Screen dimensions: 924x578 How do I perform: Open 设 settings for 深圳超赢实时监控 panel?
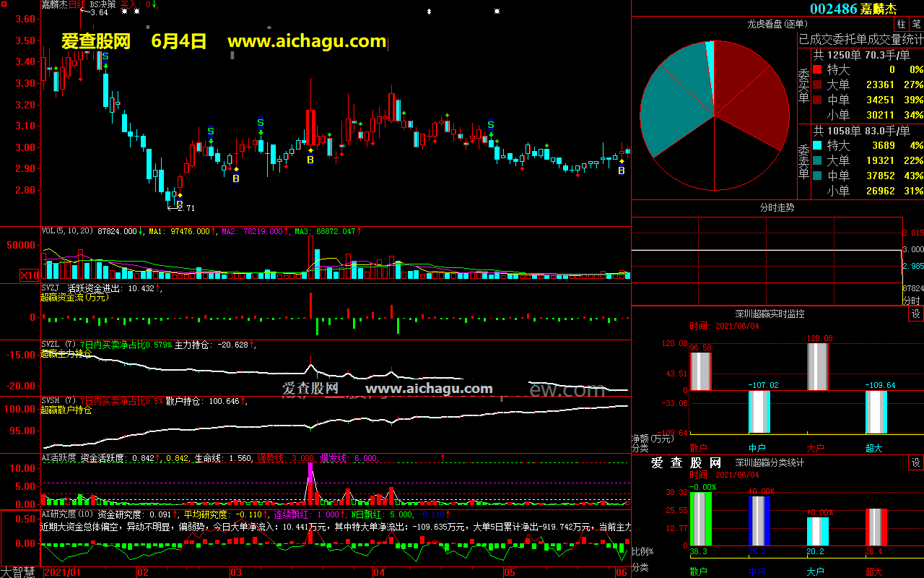(x=916, y=314)
